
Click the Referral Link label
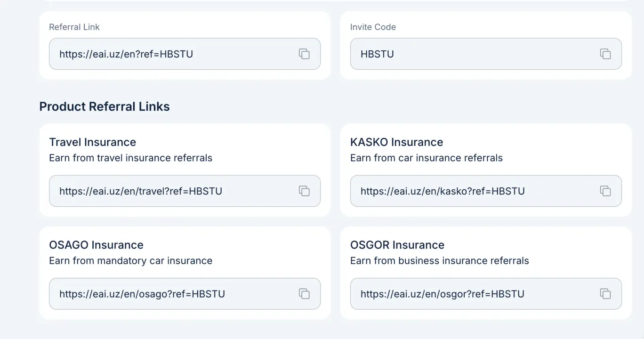(74, 27)
